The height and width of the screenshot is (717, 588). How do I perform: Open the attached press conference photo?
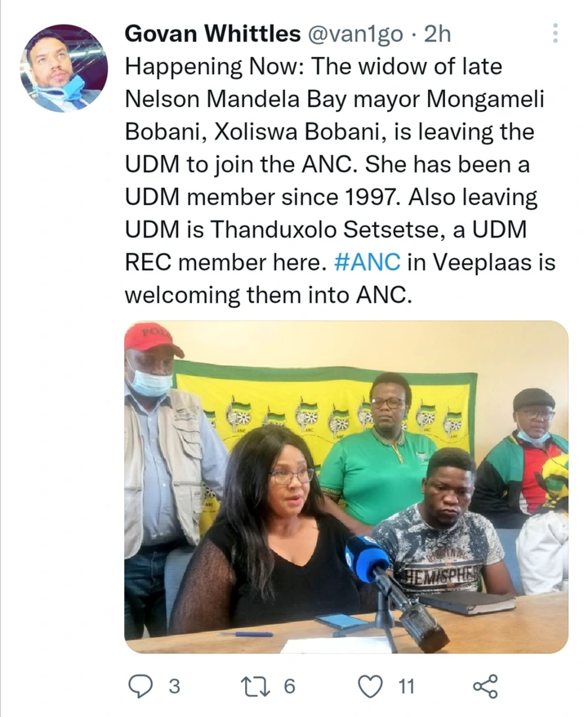coord(346,487)
